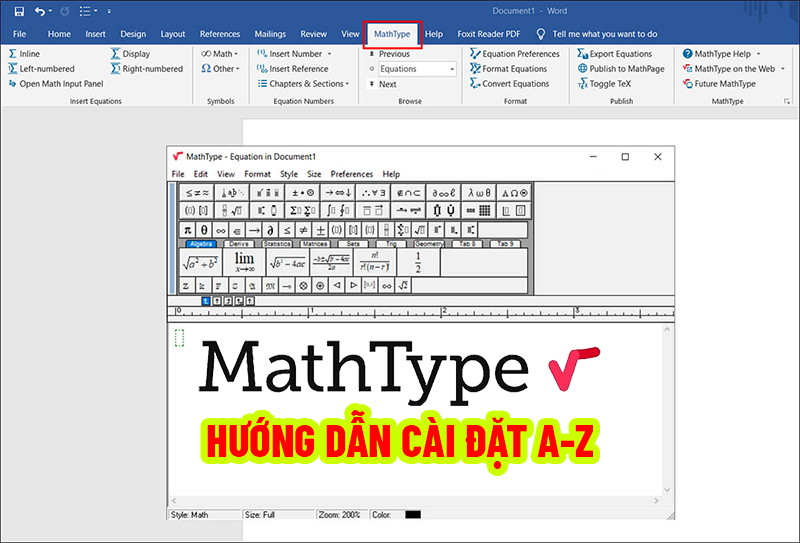
Task: Open integral templates palette
Action: (x=338, y=210)
